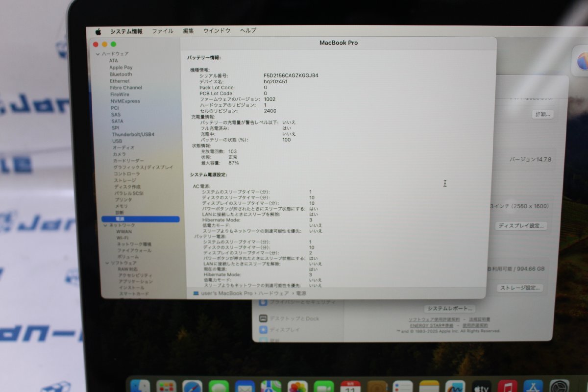Collapse the ソフトウェア tree section

pyautogui.click(x=107, y=263)
